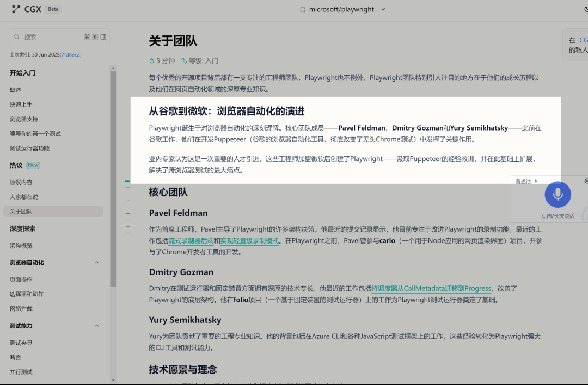
Task: Click the CGX logo icon
Action: (x=16, y=9)
